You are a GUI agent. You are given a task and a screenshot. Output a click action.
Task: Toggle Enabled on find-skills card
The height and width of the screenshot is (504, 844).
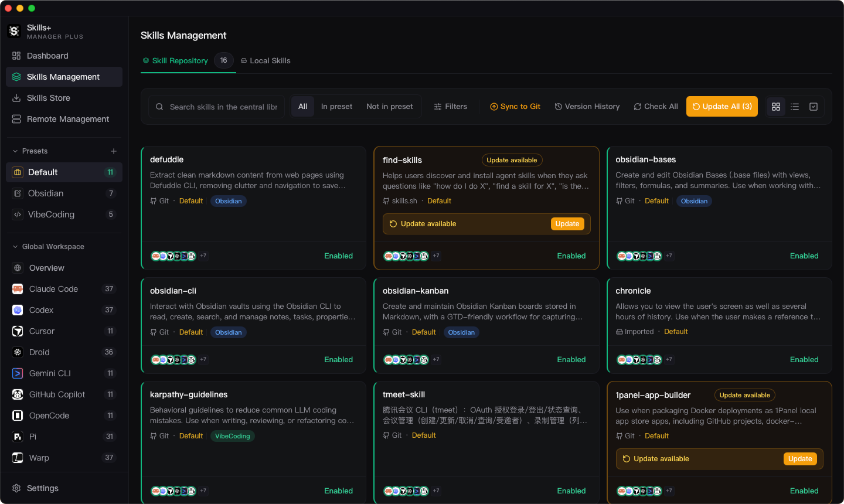point(571,256)
